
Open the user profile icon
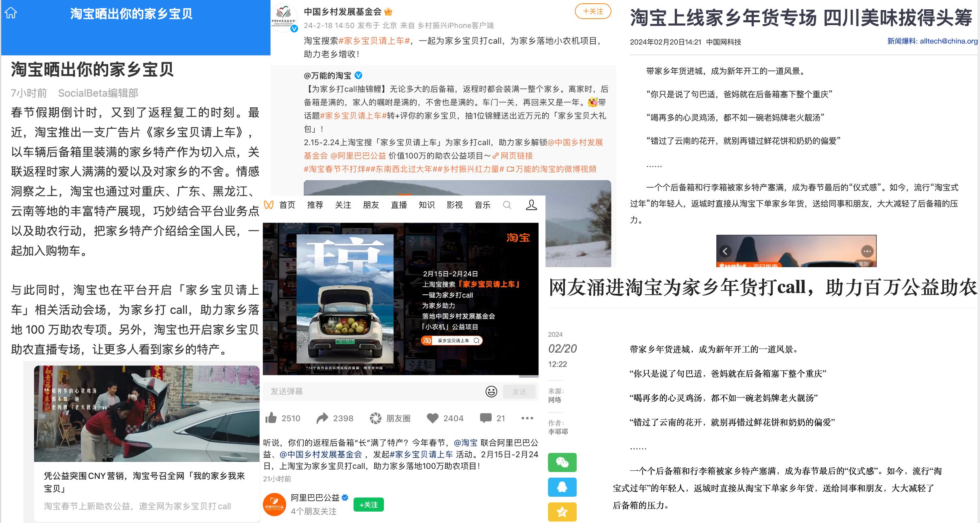[531, 205]
